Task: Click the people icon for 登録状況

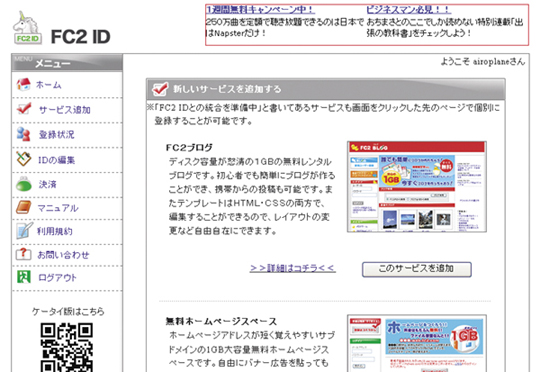Action: tap(23, 134)
